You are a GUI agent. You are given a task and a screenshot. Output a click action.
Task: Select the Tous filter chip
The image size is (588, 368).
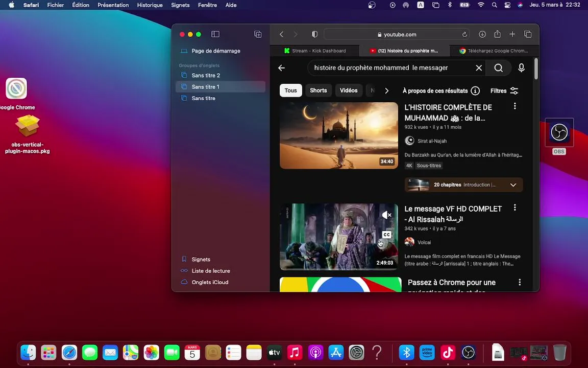click(x=290, y=90)
